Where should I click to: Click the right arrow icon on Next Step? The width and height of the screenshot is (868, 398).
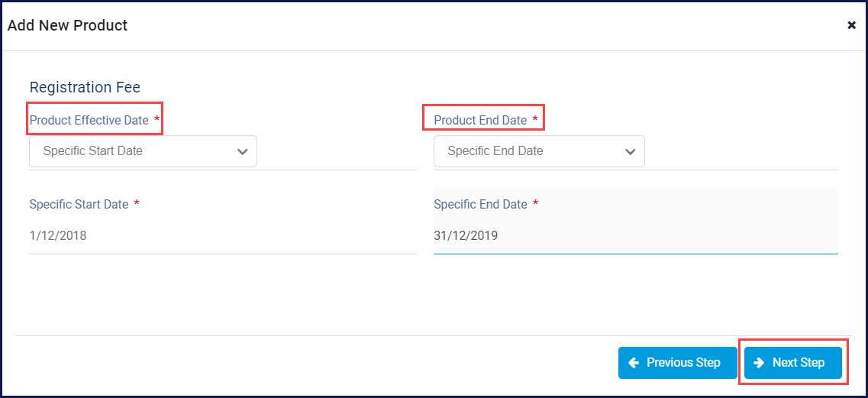pos(759,363)
